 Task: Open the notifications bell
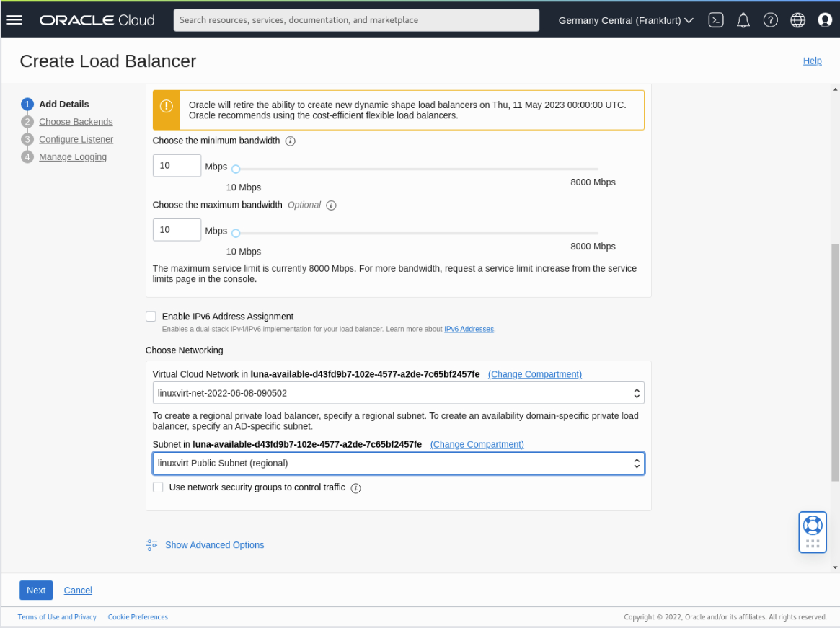(x=743, y=19)
